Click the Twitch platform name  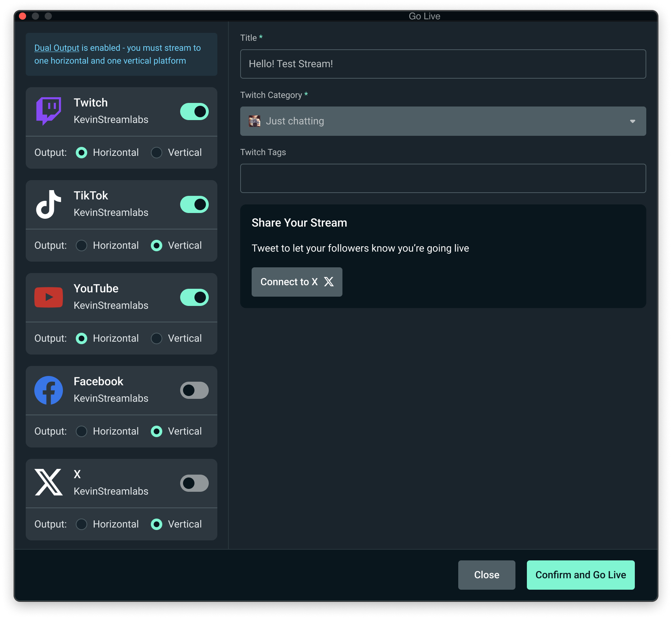(x=90, y=103)
